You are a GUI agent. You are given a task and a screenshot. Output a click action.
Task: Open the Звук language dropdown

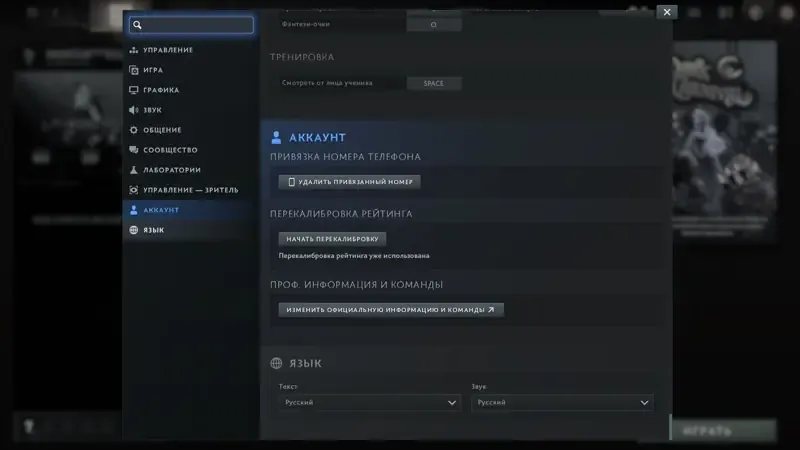[x=562, y=403]
